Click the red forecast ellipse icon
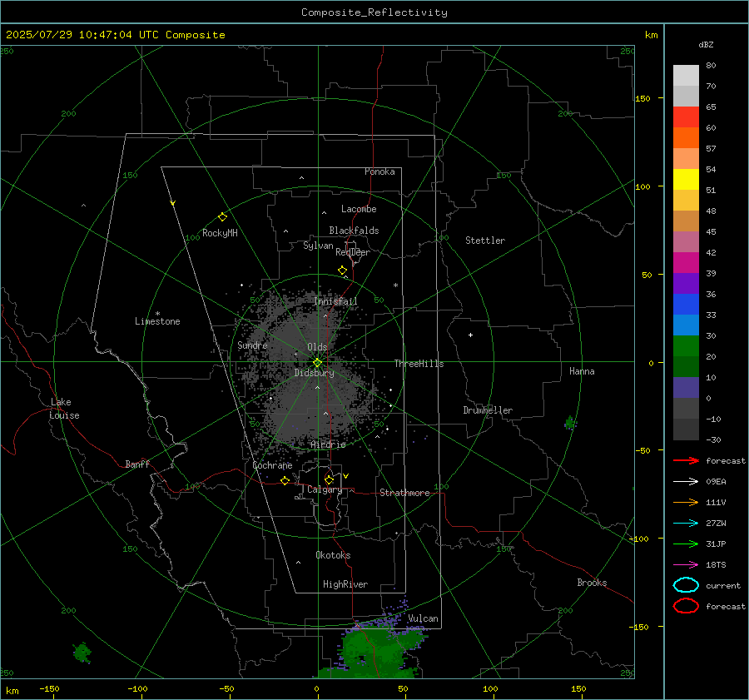Image resolution: width=749 pixels, height=700 pixels. tap(686, 606)
